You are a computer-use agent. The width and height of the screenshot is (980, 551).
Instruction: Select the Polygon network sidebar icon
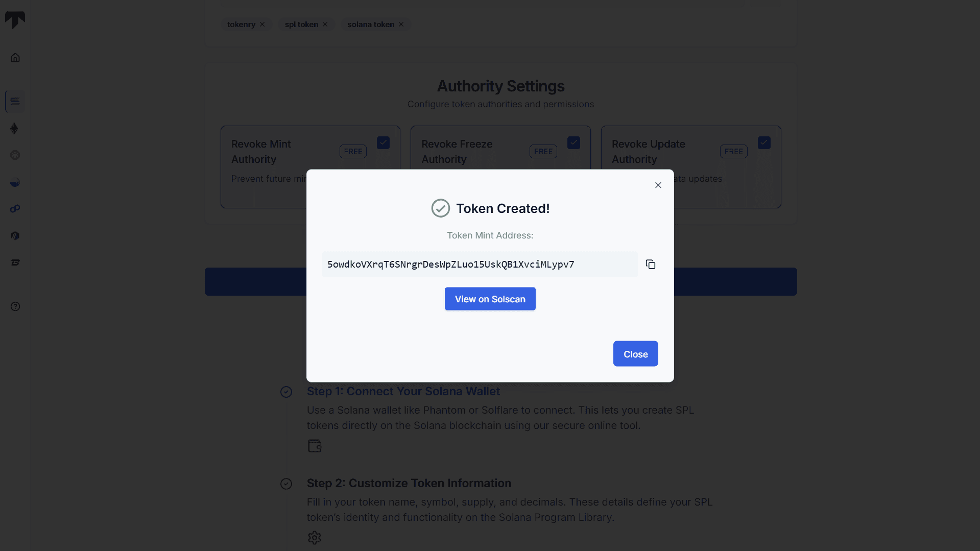[15, 209]
